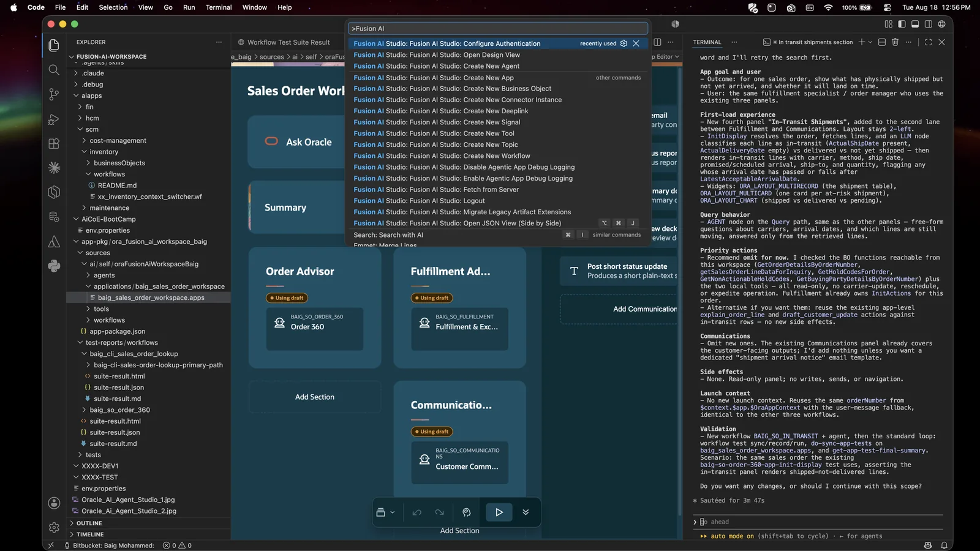Click the gear beside Configure Authentication command
This screenshot has height=551, width=980.
click(624, 43)
